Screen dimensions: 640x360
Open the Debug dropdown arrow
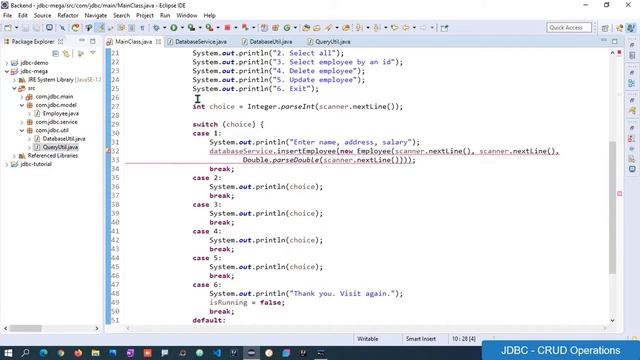click(x=164, y=28)
